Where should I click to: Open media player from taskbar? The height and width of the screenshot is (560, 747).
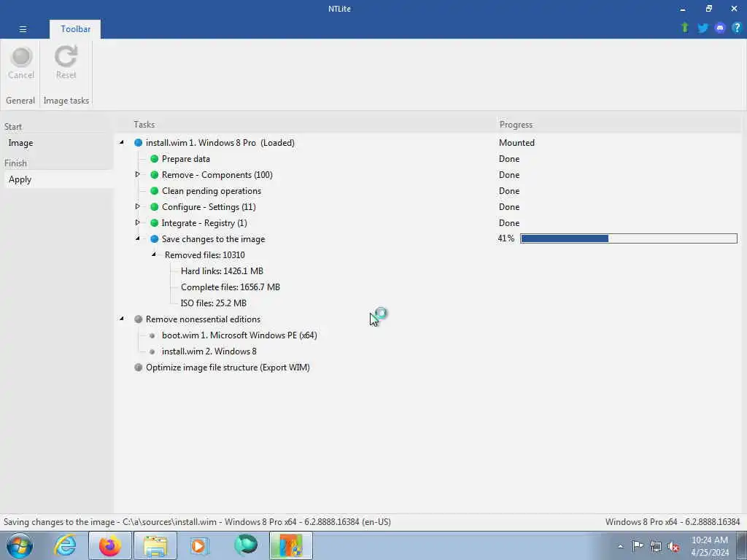click(200, 545)
